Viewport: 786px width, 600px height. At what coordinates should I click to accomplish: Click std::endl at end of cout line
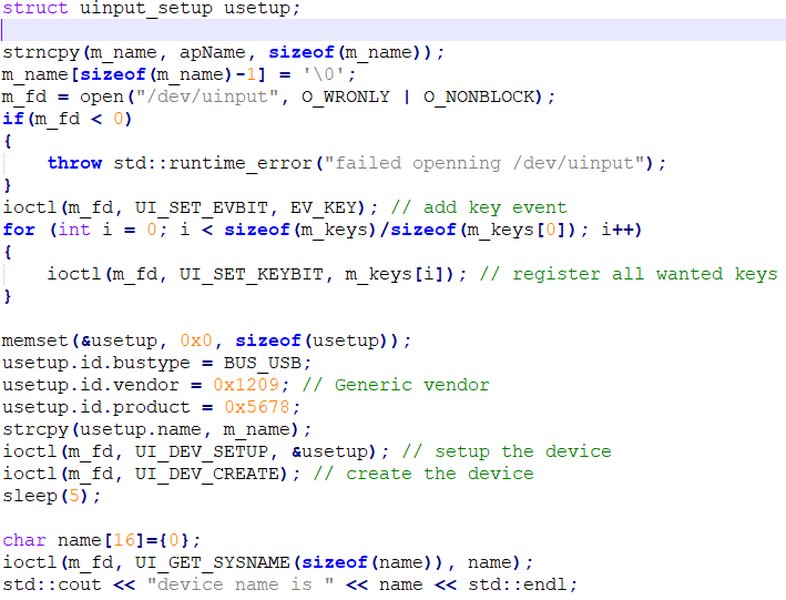[x=517, y=584]
